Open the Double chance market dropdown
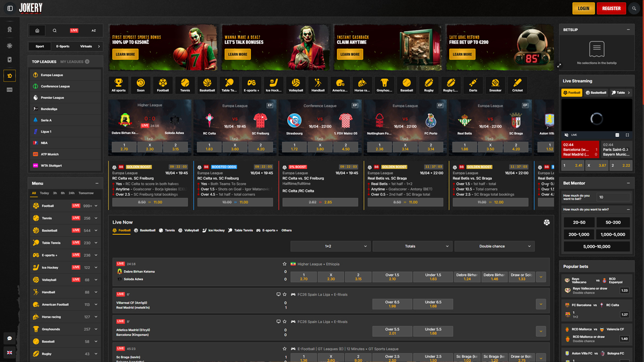Viewport: 644px width, 362px height. point(494,246)
